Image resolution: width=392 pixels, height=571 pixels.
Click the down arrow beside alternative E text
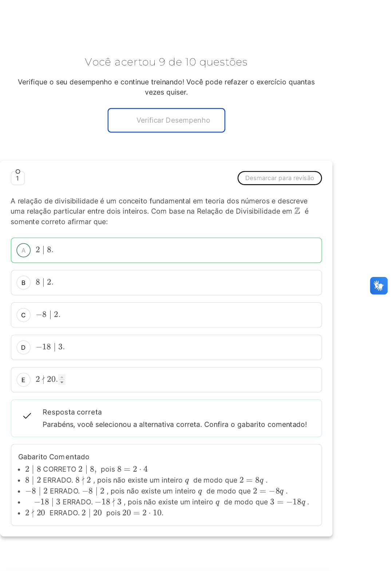pos(62,382)
